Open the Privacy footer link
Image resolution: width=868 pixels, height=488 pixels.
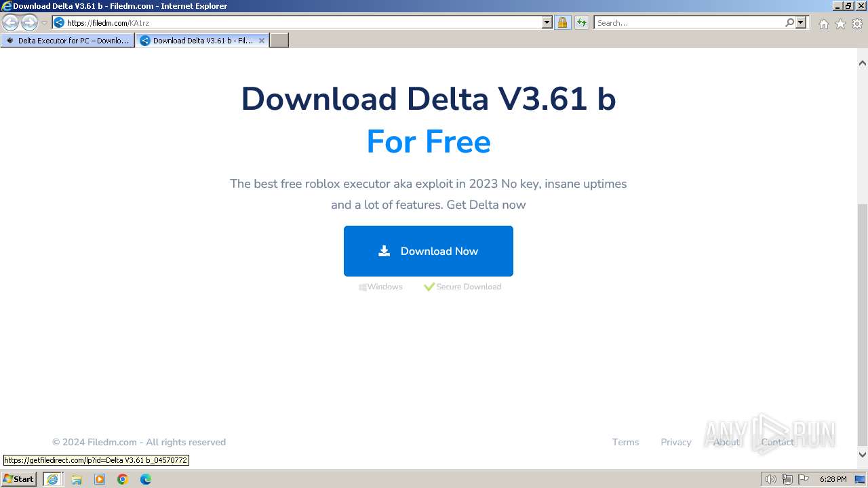(x=676, y=442)
